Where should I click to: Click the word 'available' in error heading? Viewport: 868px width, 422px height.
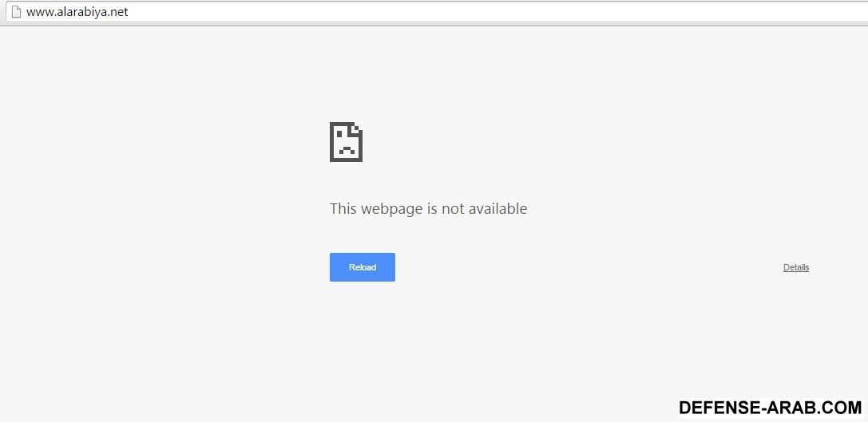pyautogui.click(x=497, y=208)
